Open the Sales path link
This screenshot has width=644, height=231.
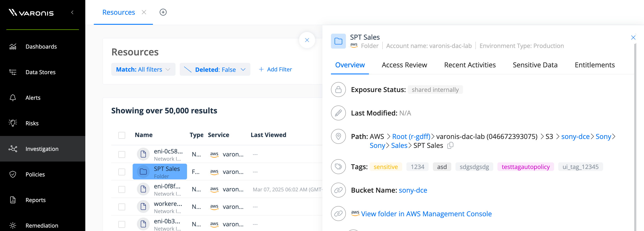click(x=399, y=145)
